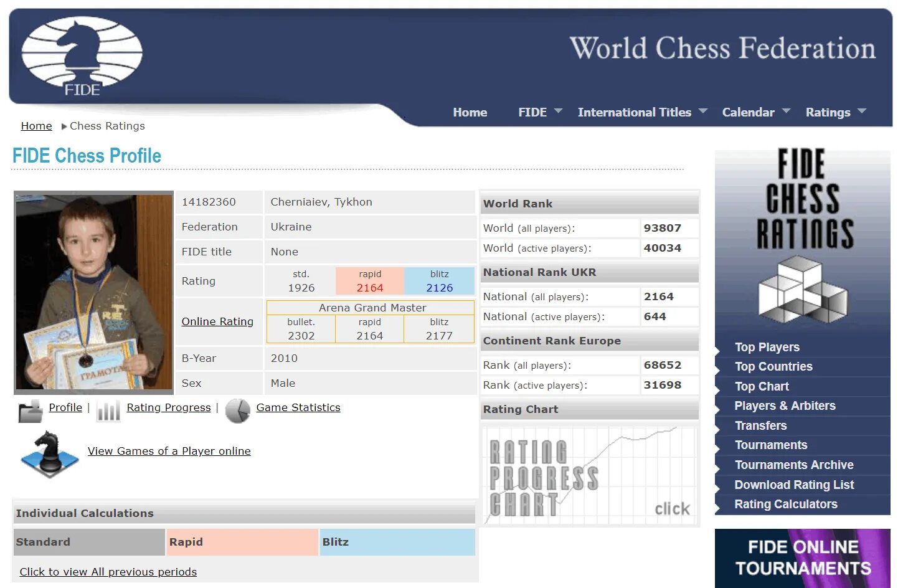The height and width of the screenshot is (588, 903).
Task: Open Top Countries in sidebar
Action: coord(773,366)
